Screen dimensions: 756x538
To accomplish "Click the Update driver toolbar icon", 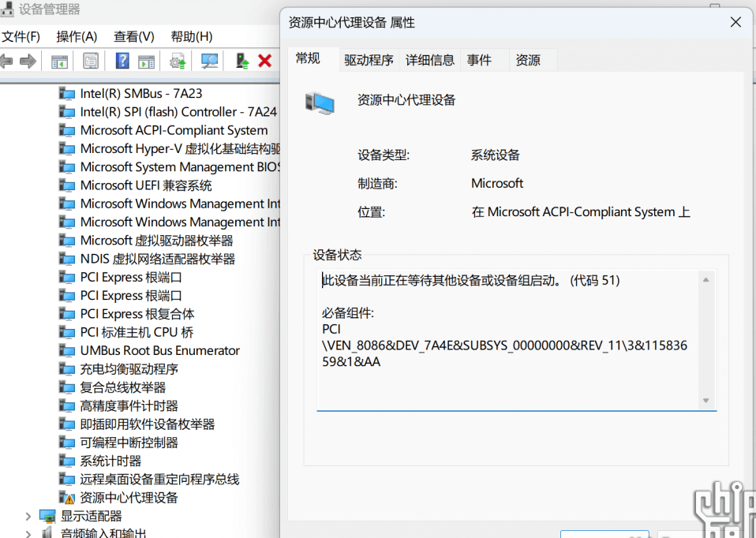I will (178, 62).
